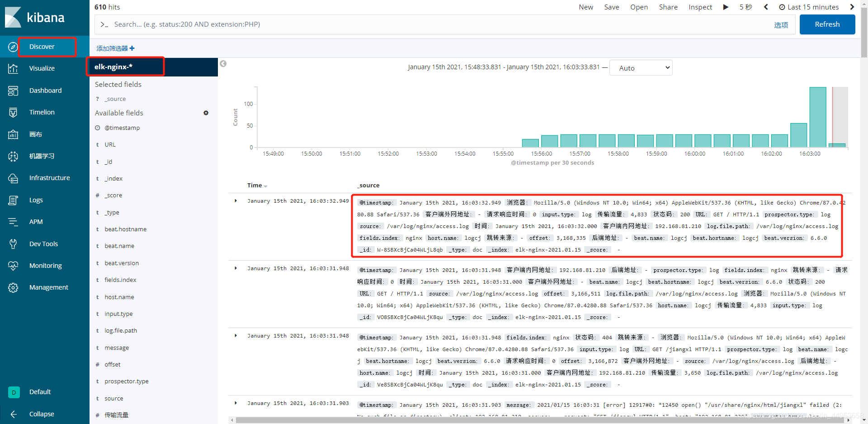Screen dimensions: 868x424
Task: Open the Visualize section icon
Action: (x=13, y=68)
